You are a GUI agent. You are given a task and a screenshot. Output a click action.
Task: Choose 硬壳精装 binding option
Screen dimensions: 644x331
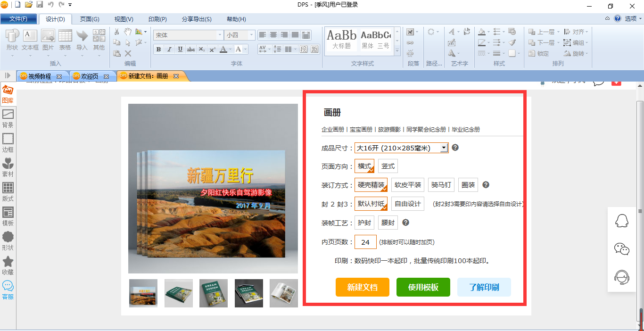tap(371, 185)
